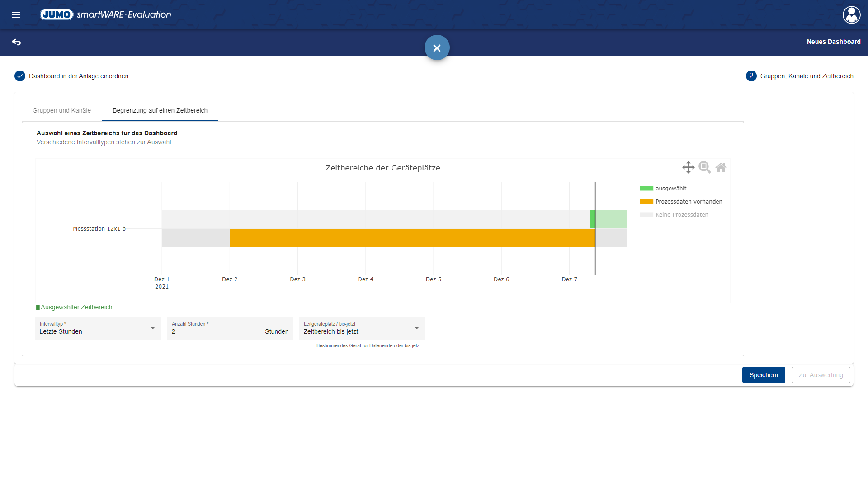This screenshot has height=478, width=868.
Task: Open the Intervalltyp dropdown
Action: click(98, 328)
